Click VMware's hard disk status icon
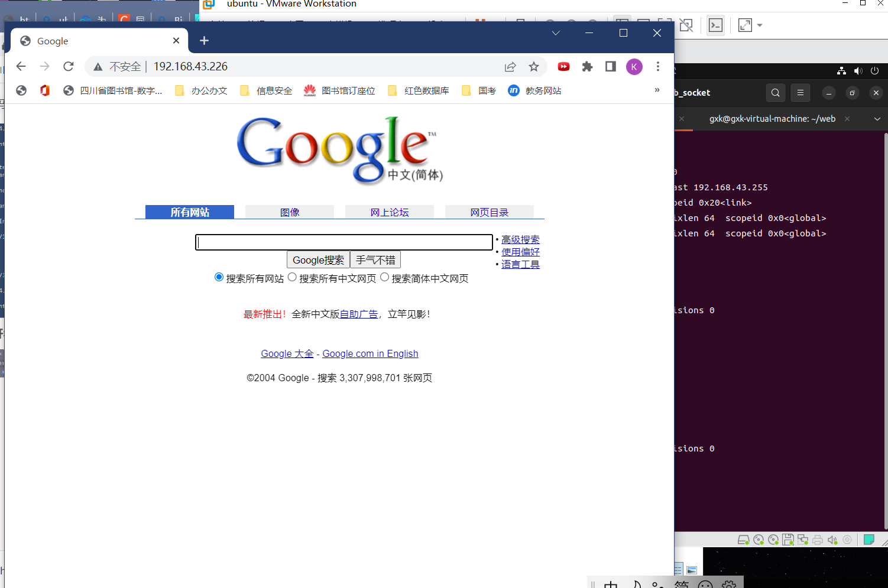This screenshot has height=588, width=888. 744,540
